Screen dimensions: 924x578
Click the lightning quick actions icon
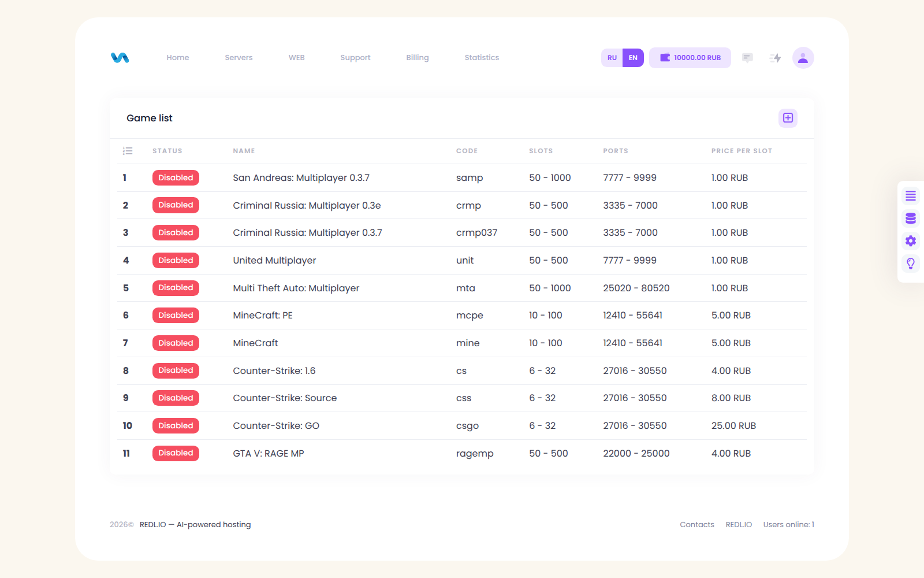tap(776, 58)
